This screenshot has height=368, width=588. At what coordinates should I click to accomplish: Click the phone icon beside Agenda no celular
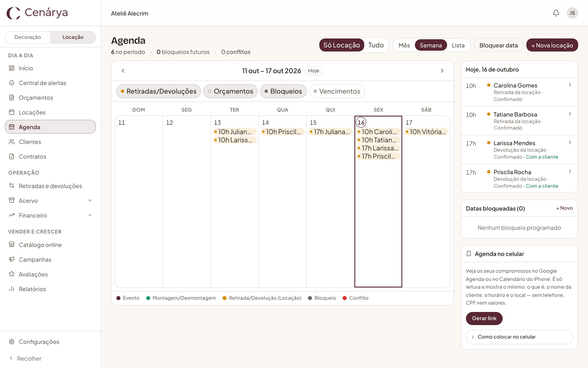pyautogui.click(x=469, y=254)
